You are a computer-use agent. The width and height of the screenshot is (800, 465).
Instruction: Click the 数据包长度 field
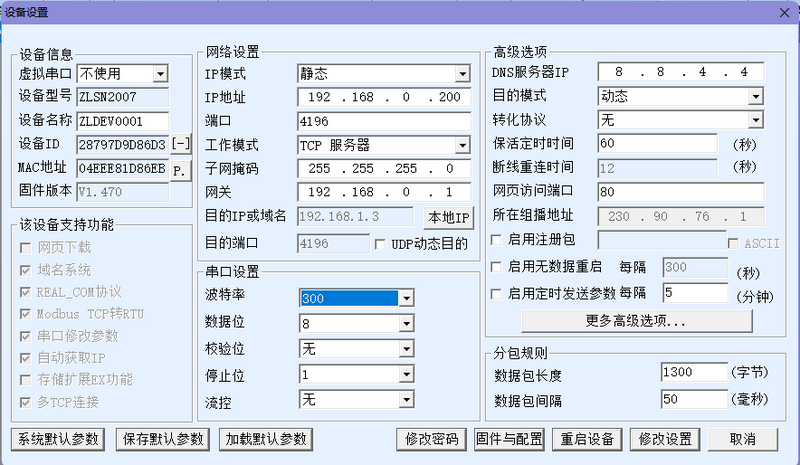pos(694,372)
